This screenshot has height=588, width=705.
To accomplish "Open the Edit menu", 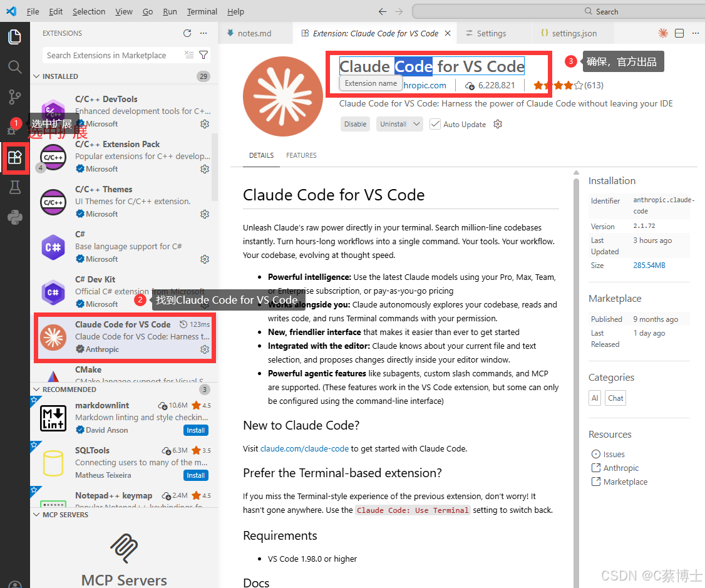I will pos(56,12).
